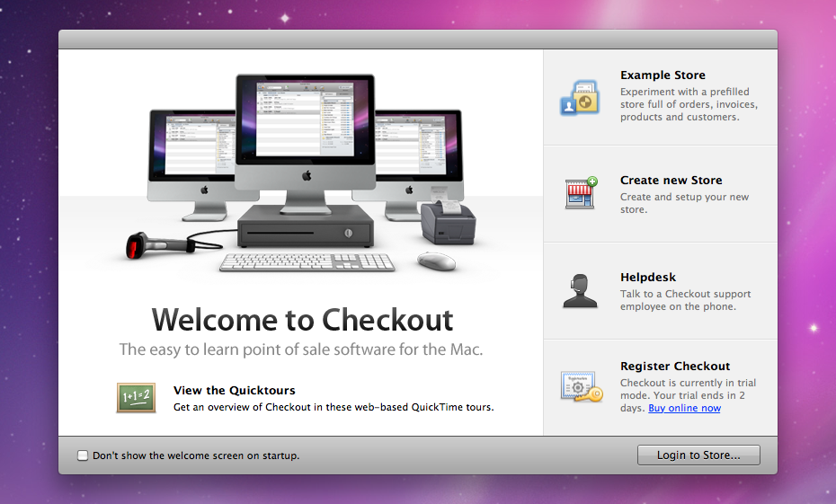Click the Helpdesk headset person icon
This screenshot has width=836, height=504.
point(580,291)
